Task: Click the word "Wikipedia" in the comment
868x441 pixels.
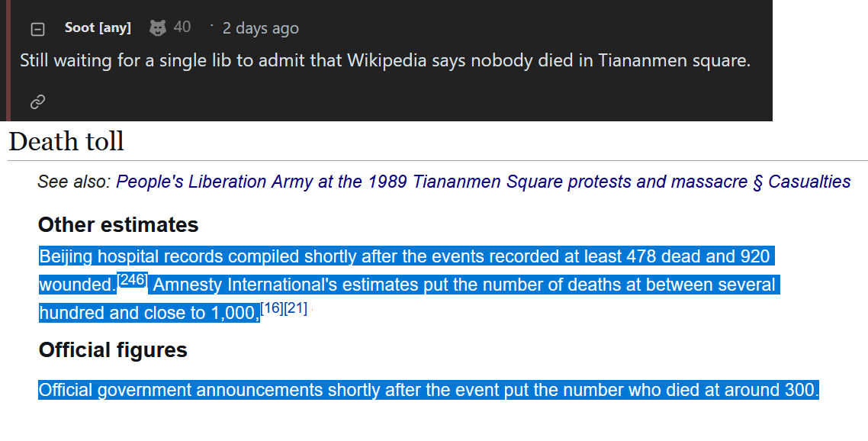Action: click(387, 60)
